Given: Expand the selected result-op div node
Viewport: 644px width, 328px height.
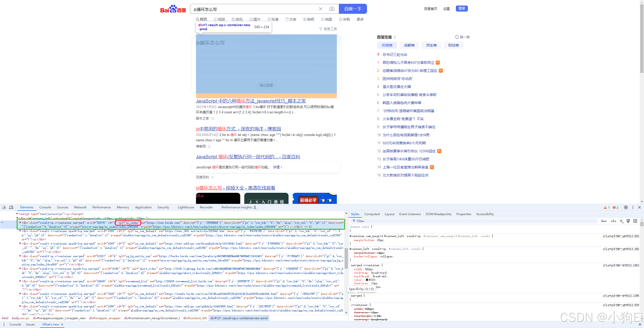Looking at the screenshot, I should 20,222.
